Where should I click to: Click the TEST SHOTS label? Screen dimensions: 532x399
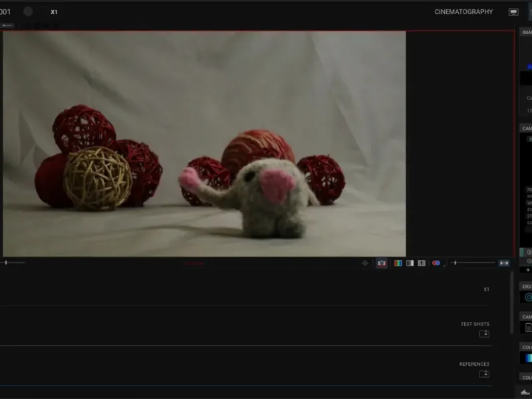coord(475,324)
